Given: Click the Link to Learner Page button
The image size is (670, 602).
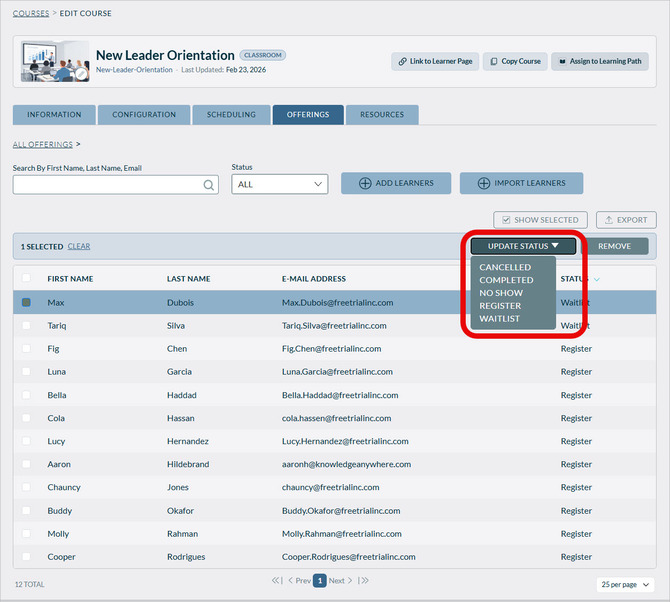Looking at the screenshot, I should point(435,62).
